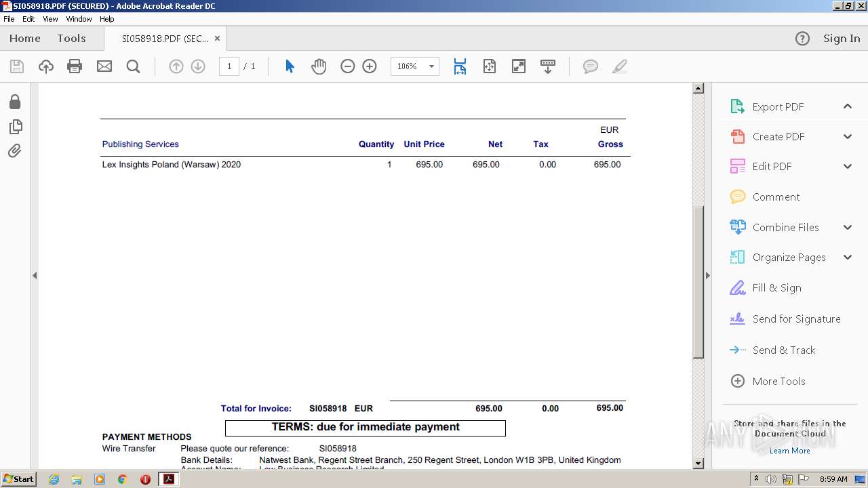The width and height of the screenshot is (868, 488).
Task: Click Fit to width scrolling icon
Action: tap(460, 66)
